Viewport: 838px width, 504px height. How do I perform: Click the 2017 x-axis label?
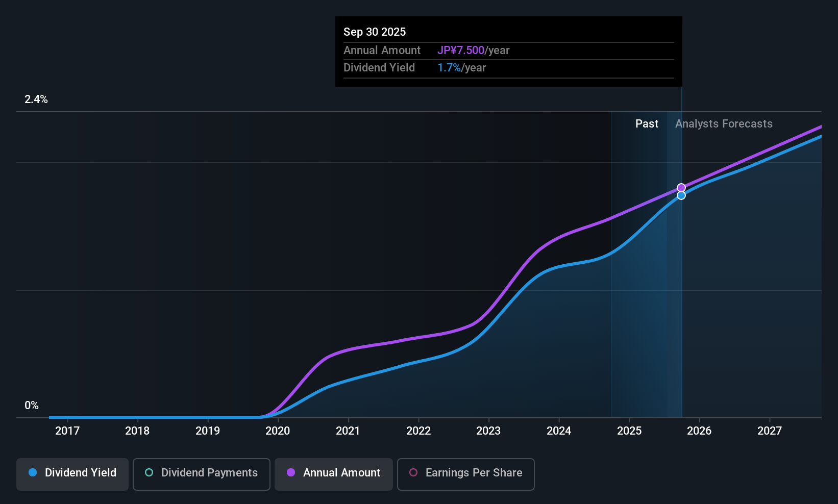(67, 431)
